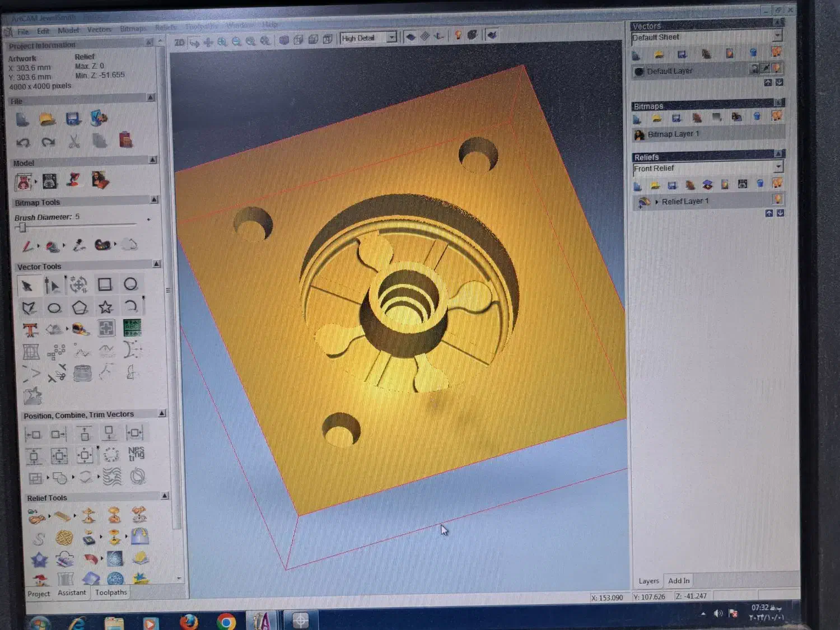Screen dimensions: 840x630
Task: Open the Add In tab
Action: tap(679, 581)
